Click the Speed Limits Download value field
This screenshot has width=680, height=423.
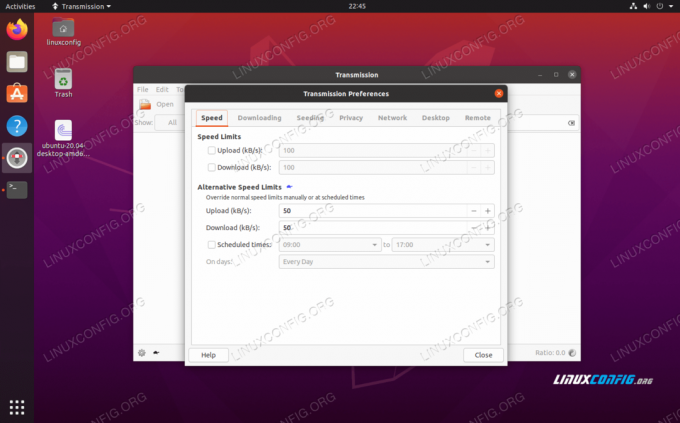[373, 167]
